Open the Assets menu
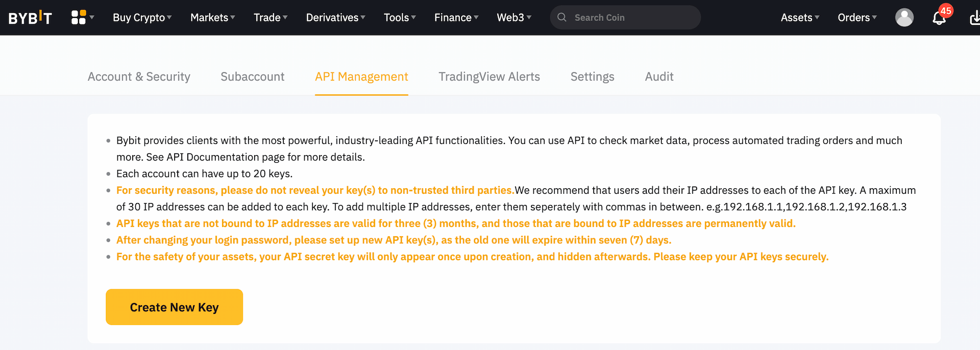This screenshot has width=980, height=350. pos(800,17)
